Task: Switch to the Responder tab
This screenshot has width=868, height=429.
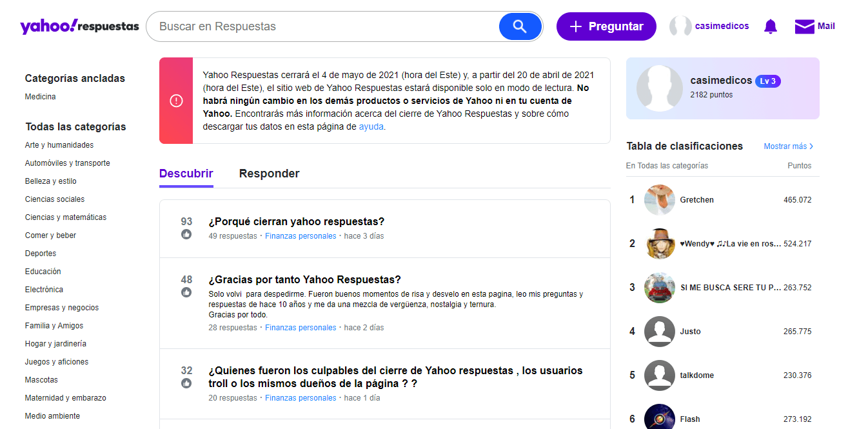Action: (269, 174)
